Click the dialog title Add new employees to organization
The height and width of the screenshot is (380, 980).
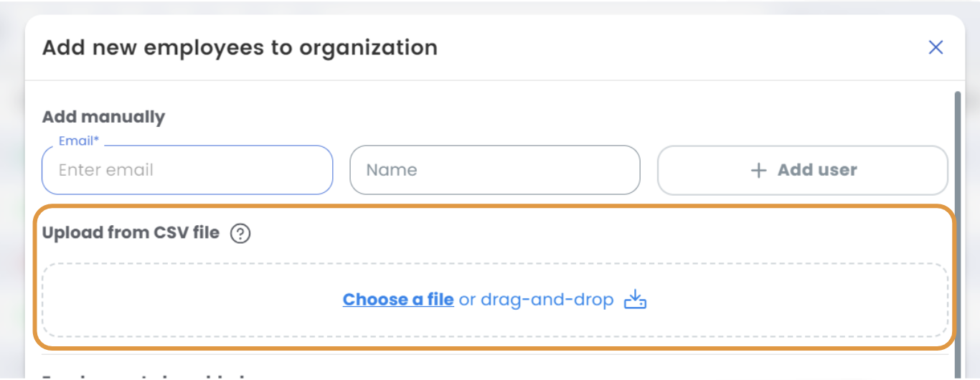click(240, 48)
